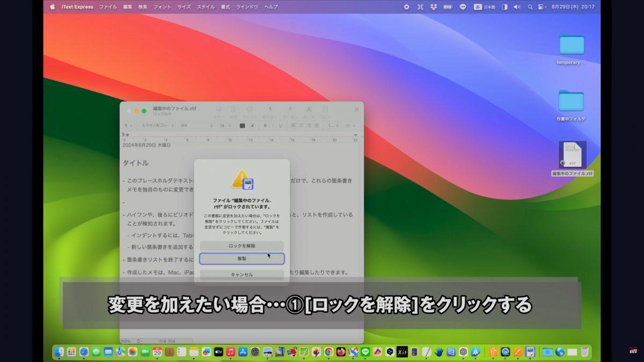This screenshot has width=644, height=362.
Task: Open the font size 14 dropdown
Action: point(225,125)
